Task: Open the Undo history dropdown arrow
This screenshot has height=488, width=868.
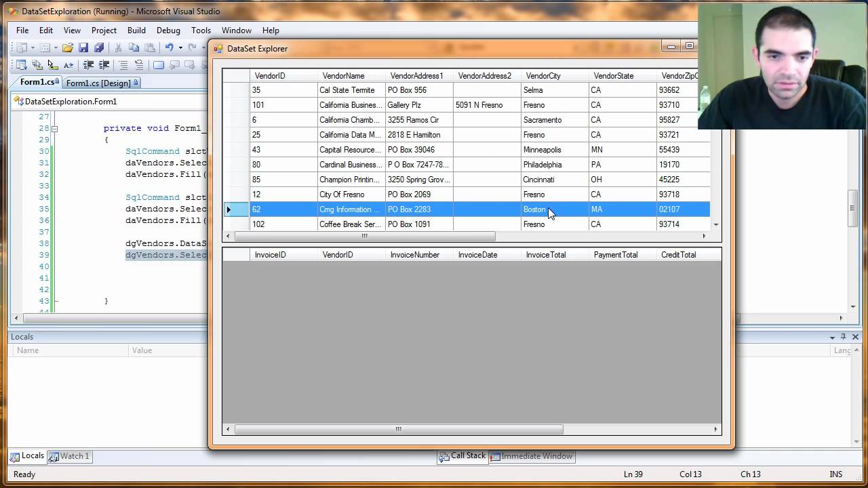Action: (180, 47)
